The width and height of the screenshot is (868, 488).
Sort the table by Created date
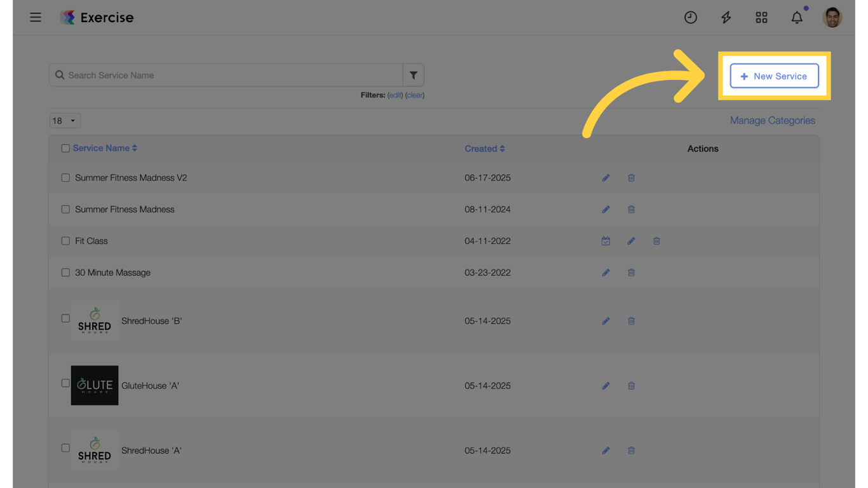click(485, 149)
